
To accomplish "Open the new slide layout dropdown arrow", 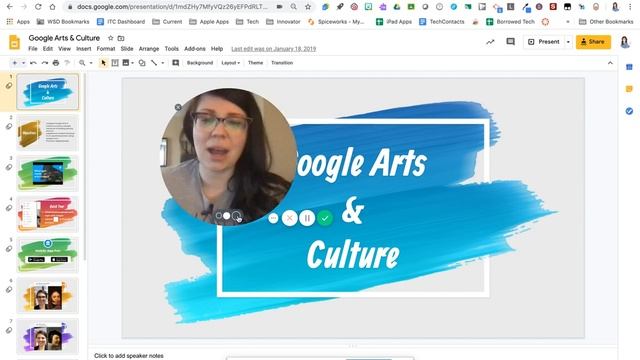I will tap(23, 63).
